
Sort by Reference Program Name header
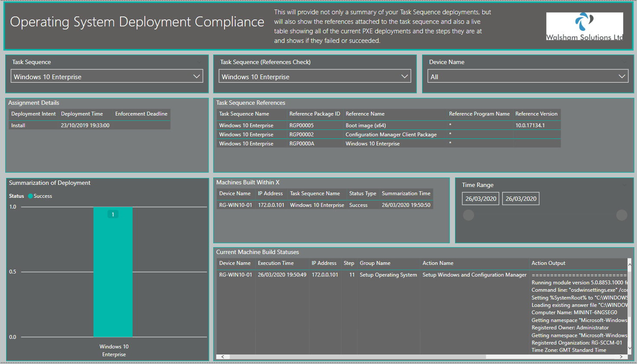[x=479, y=114]
